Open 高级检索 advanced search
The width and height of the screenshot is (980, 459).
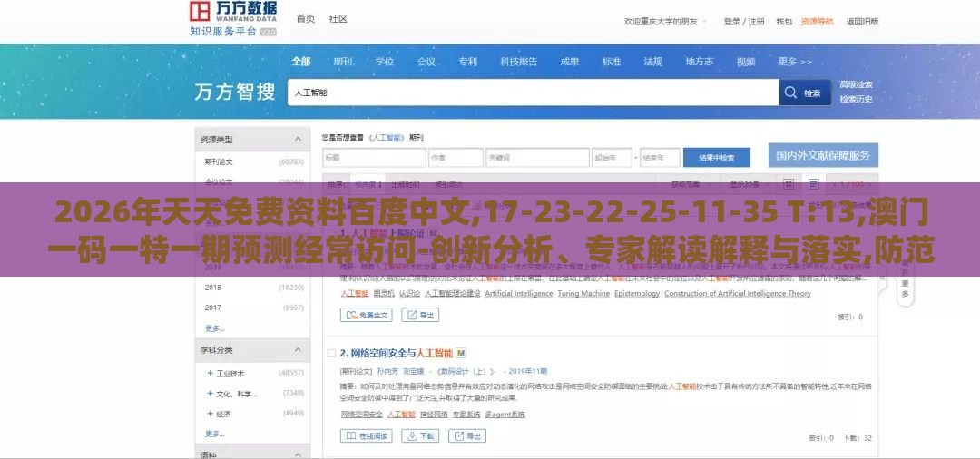point(857,85)
